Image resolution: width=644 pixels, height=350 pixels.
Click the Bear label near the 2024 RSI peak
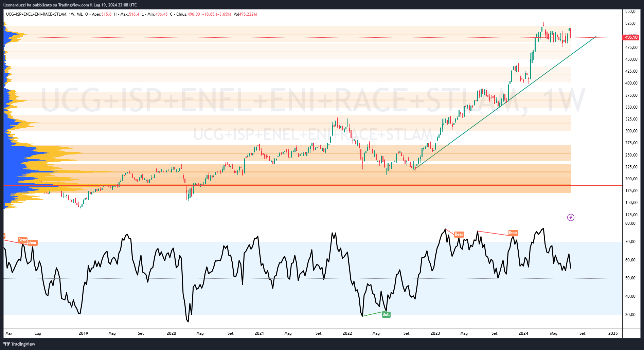(x=513, y=233)
